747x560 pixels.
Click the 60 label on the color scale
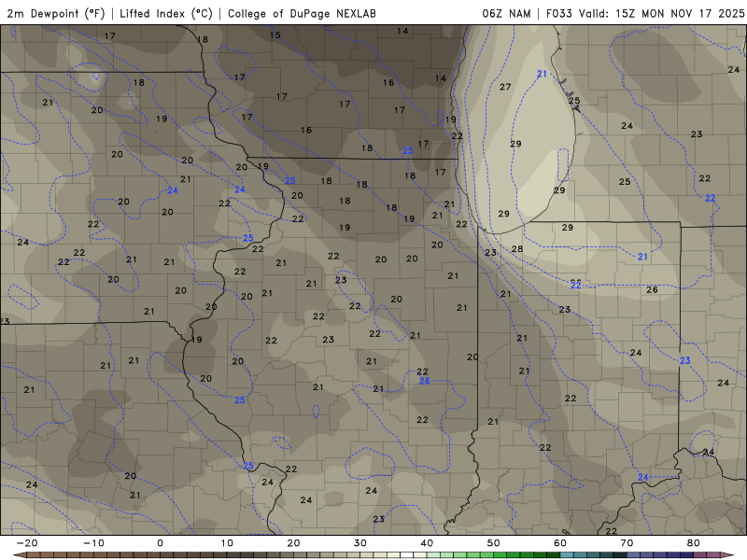[x=560, y=543]
